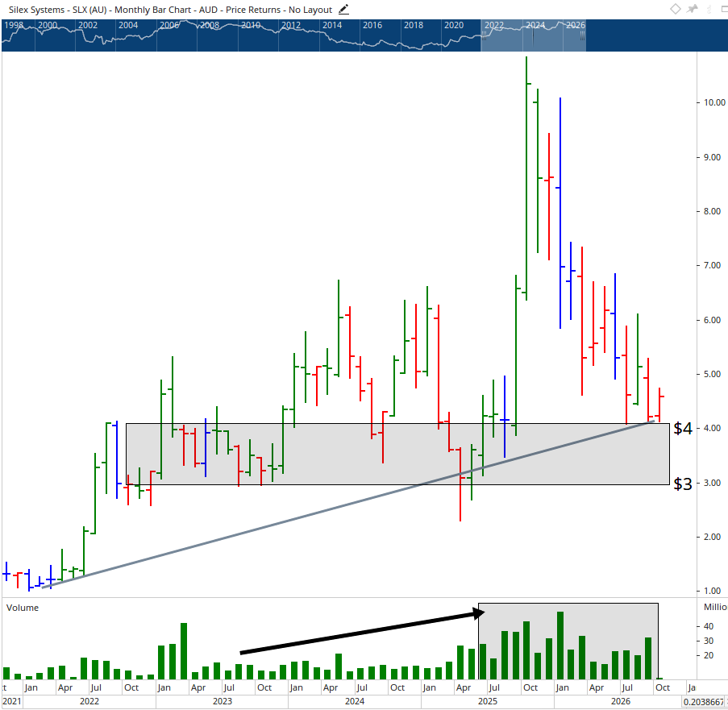Click the $3 annotation label

pyautogui.click(x=683, y=484)
